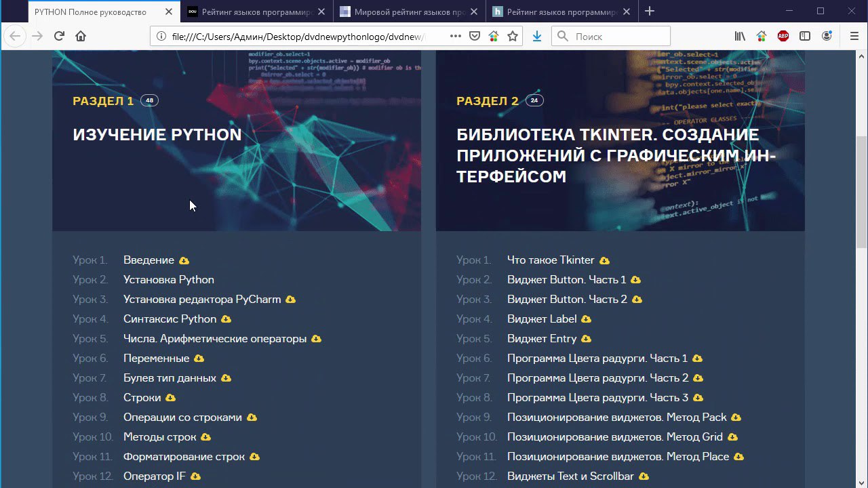Open lesson Введение
The height and width of the screenshot is (488, 868).
click(x=149, y=260)
